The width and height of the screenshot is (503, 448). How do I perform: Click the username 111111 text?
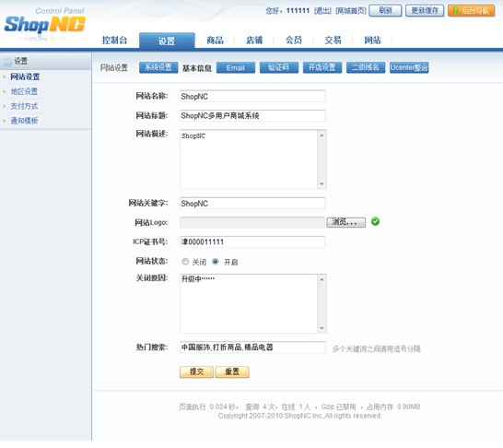(298, 11)
